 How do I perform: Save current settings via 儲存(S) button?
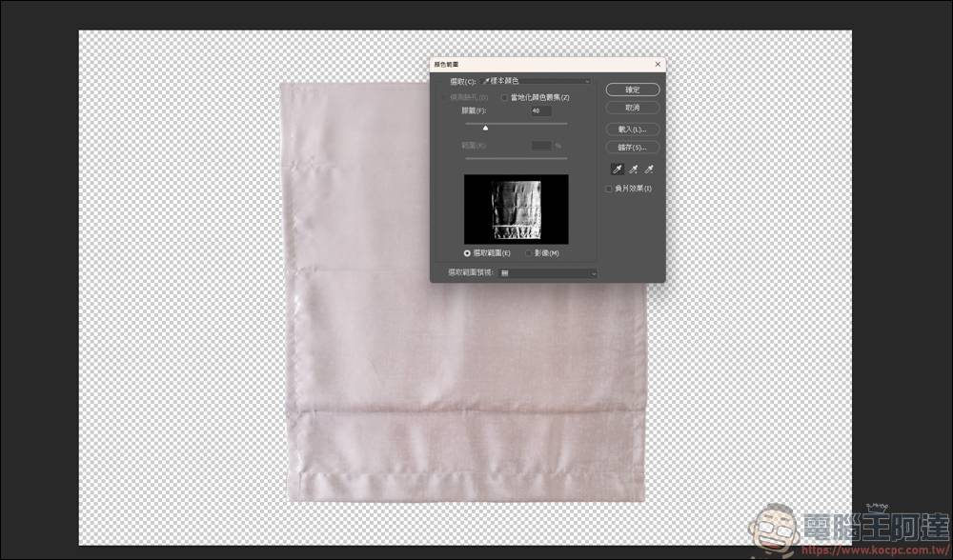[631, 148]
